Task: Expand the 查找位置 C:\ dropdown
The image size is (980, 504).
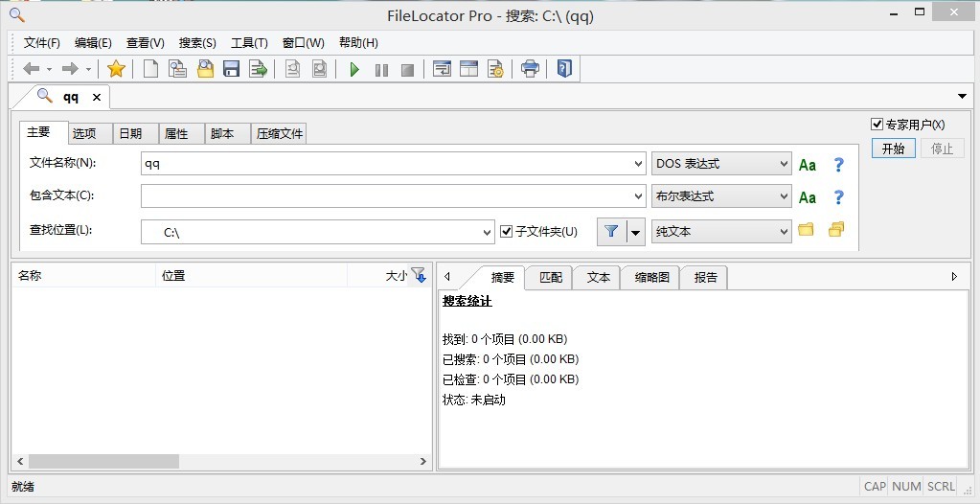Action: click(488, 232)
